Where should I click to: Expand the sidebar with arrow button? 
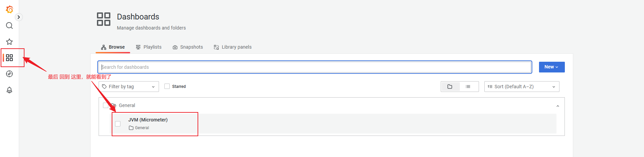coord(19,17)
